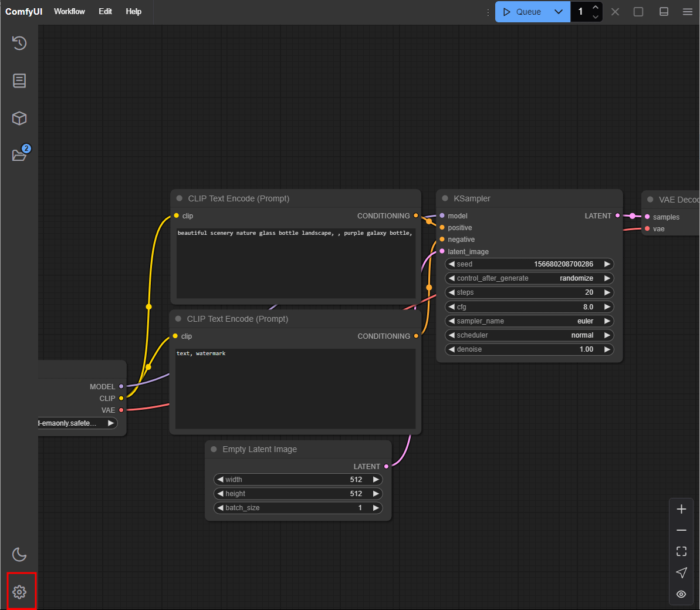This screenshot has width=700, height=610.
Task: Open the hamburger menu at top right
Action: [688, 12]
